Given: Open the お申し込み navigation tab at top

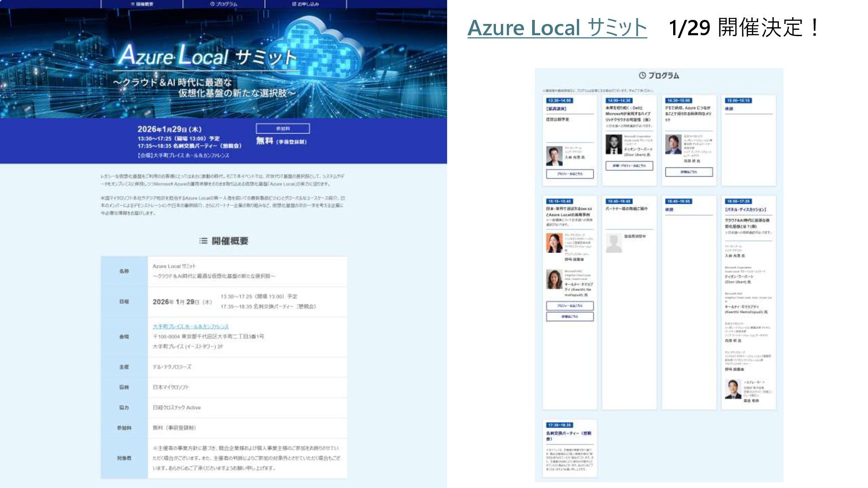Looking at the screenshot, I should [x=306, y=4].
